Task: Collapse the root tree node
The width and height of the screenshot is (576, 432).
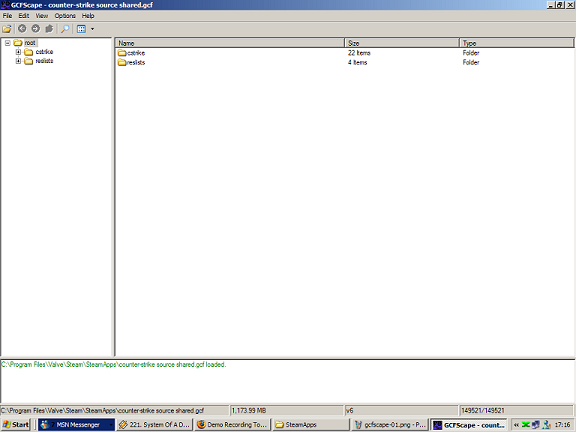Action: click(7, 43)
